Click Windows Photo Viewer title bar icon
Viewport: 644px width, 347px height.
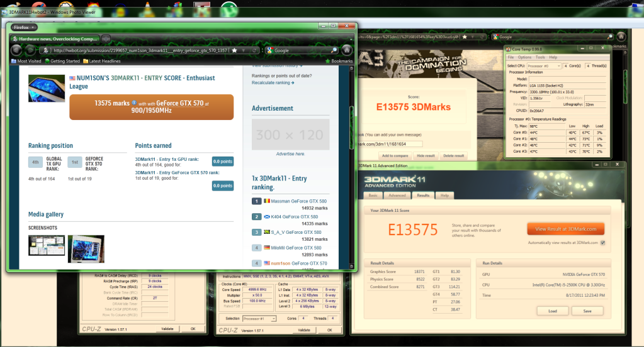point(4,13)
